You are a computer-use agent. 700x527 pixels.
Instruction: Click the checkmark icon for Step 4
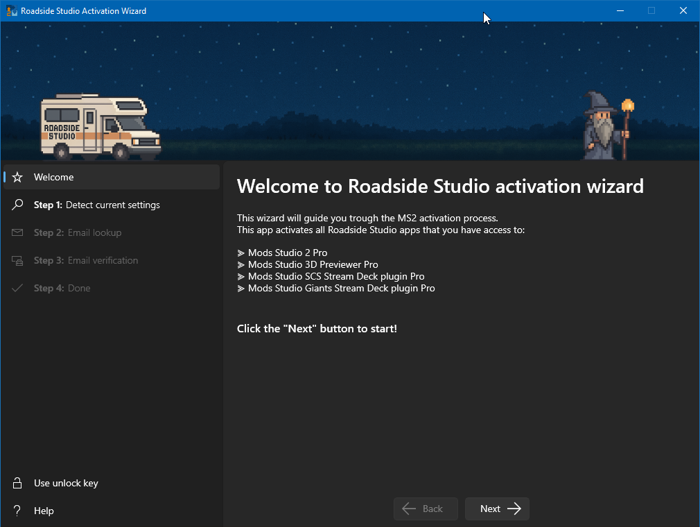[17, 289]
